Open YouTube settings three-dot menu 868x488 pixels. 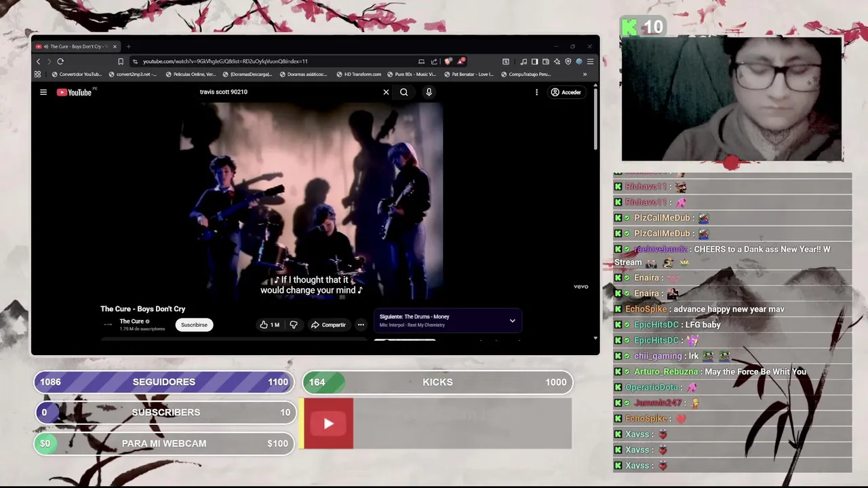[x=536, y=92]
